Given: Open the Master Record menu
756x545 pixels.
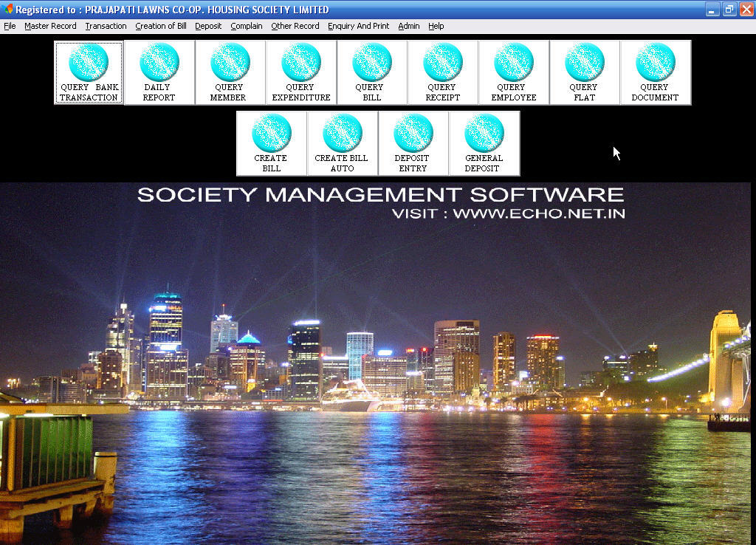Looking at the screenshot, I should click(x=50, y=26).
